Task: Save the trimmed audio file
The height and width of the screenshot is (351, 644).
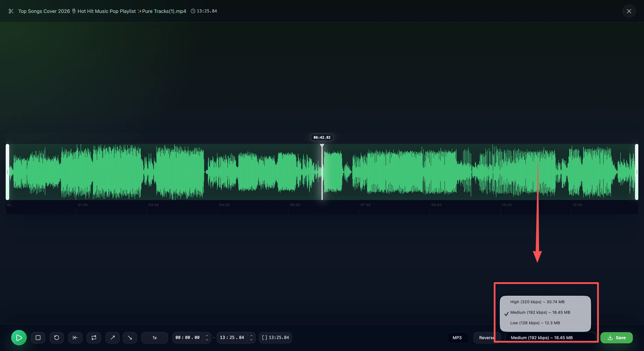Action: [616, 337]
